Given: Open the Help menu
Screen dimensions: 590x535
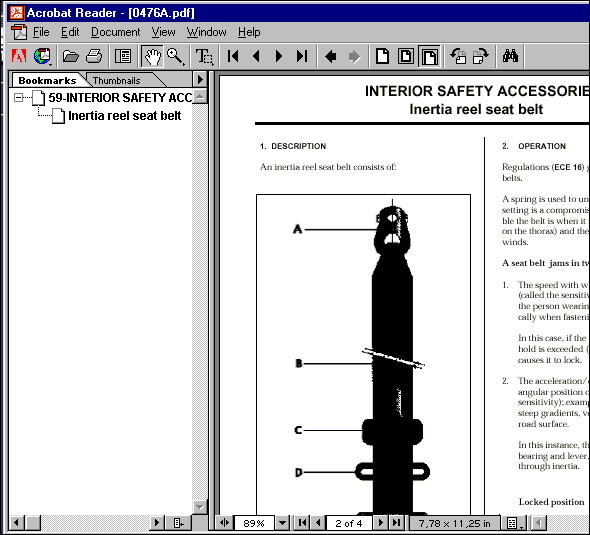Looking at the screenshot, I should point(249,32).
